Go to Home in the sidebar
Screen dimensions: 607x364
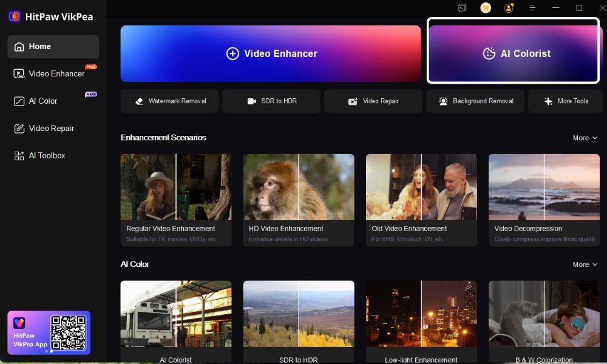(53, 47)
